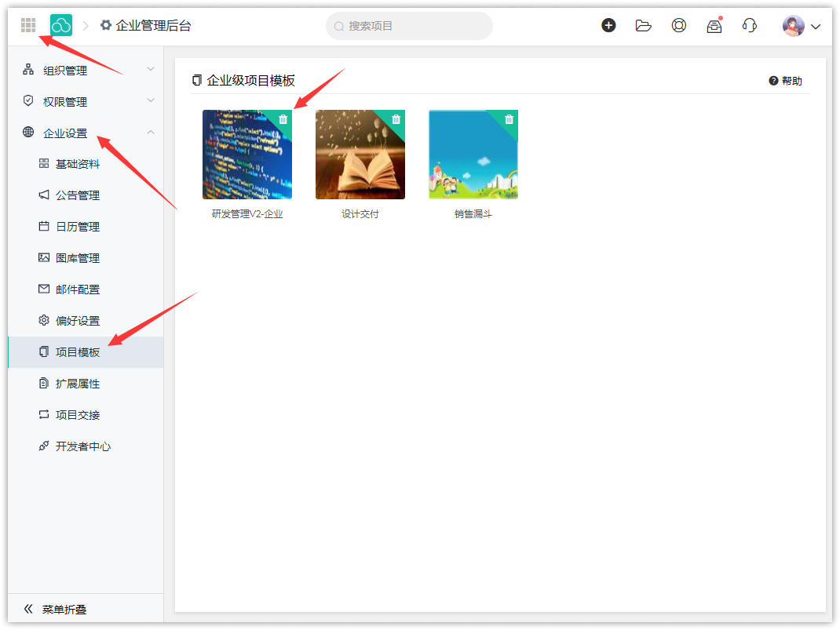Click the 帮助 help link

[x=786, y=81]
